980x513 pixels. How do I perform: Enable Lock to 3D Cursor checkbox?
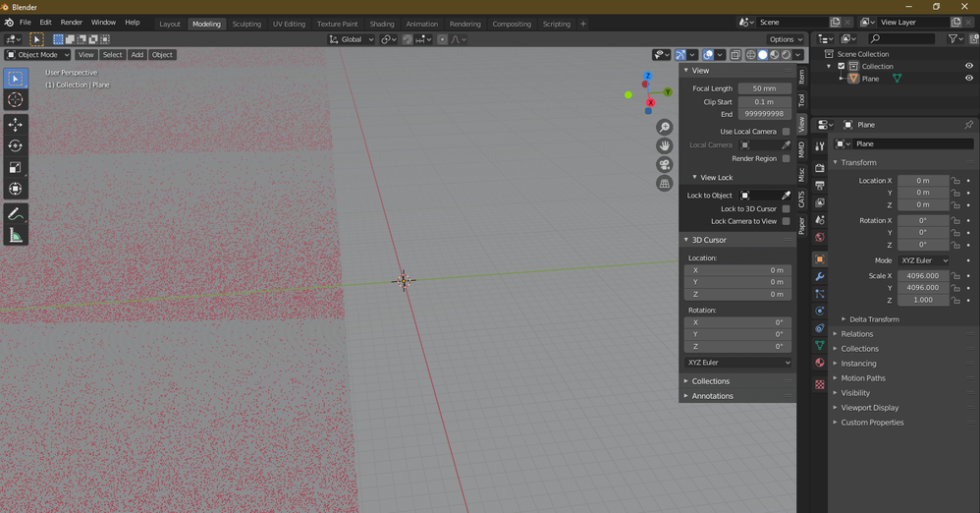click(x=786, y=209)
